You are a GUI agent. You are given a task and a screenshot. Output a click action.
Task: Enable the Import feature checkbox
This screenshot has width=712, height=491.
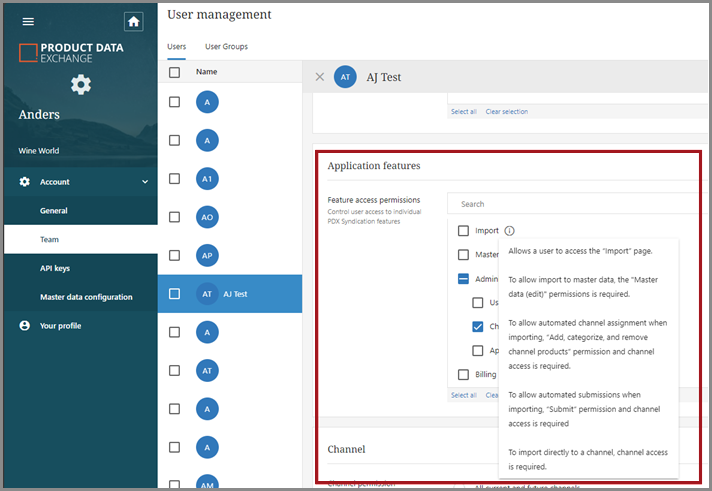[x=463, y=230]
